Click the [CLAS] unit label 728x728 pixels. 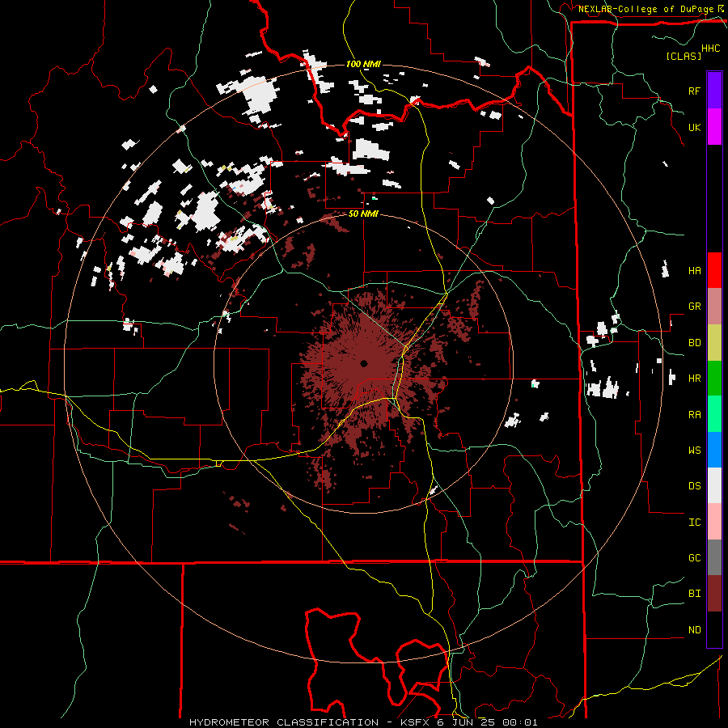pos(684,56)
